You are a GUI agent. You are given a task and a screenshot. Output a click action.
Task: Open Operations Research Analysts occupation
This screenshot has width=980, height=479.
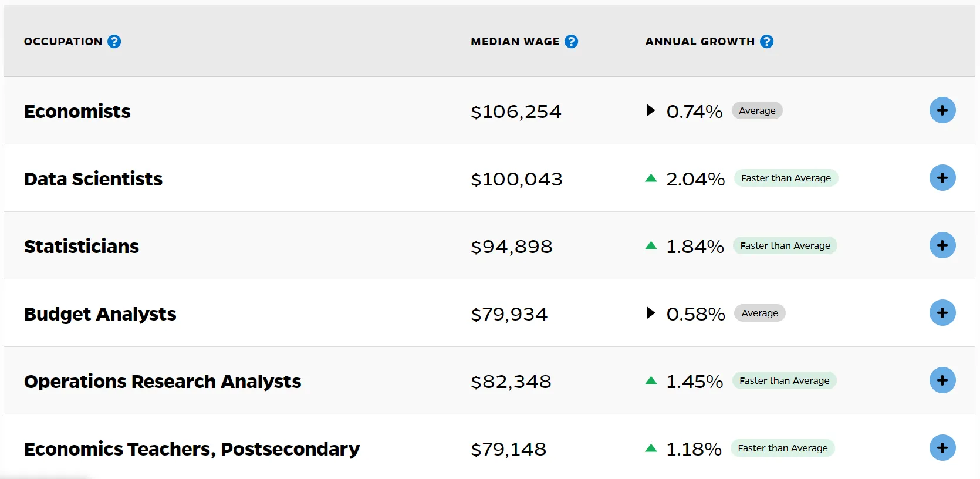pos(163,382)
